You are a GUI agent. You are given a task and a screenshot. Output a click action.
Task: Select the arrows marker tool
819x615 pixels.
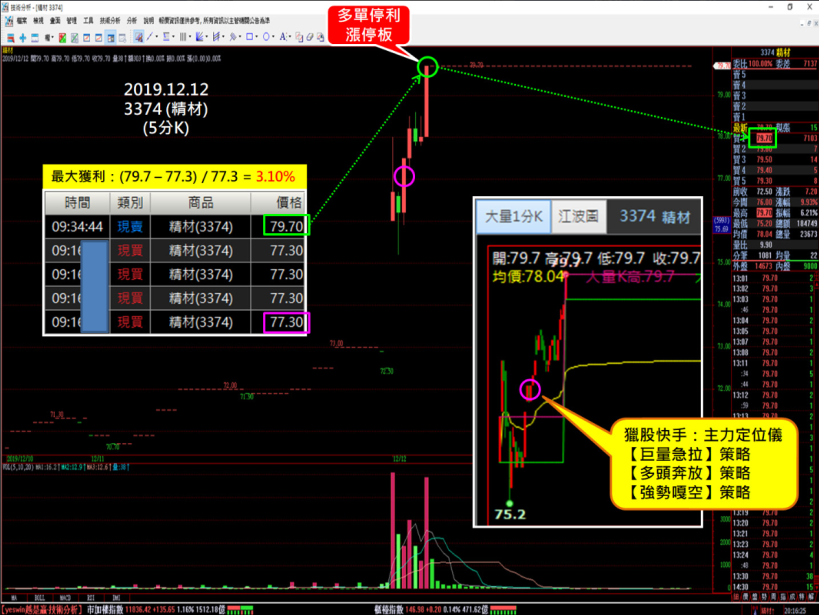click(x=232, y=37)
